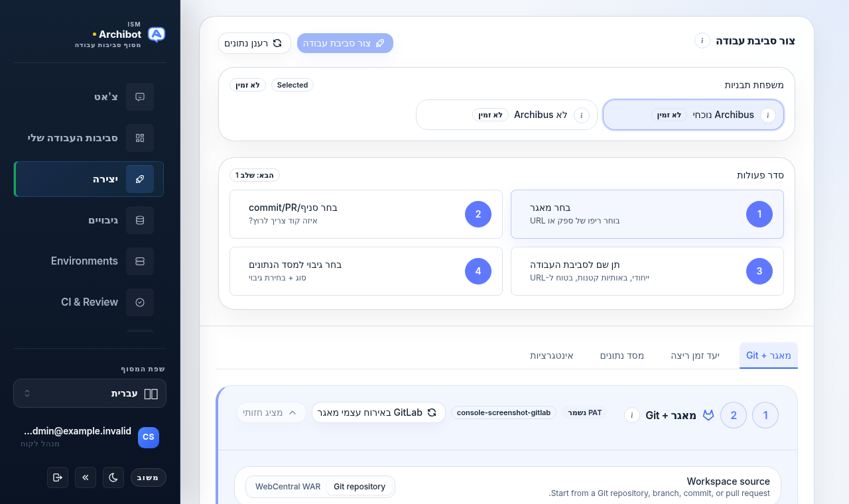
Task: Toggle dark mode moon icon
Action: [x=113, y=477]
